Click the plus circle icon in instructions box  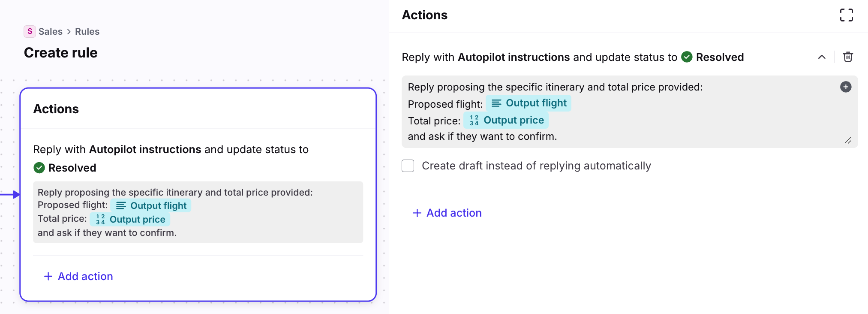(x=845, y=87)
